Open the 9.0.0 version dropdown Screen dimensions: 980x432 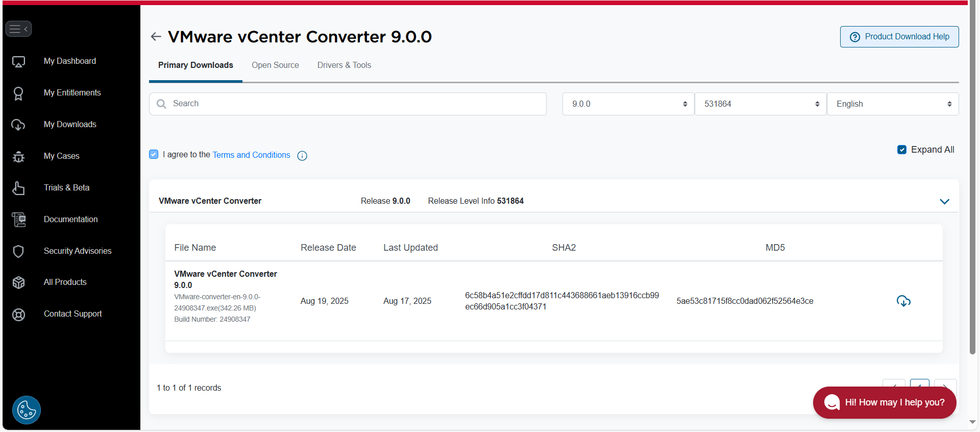pos(628,104)
